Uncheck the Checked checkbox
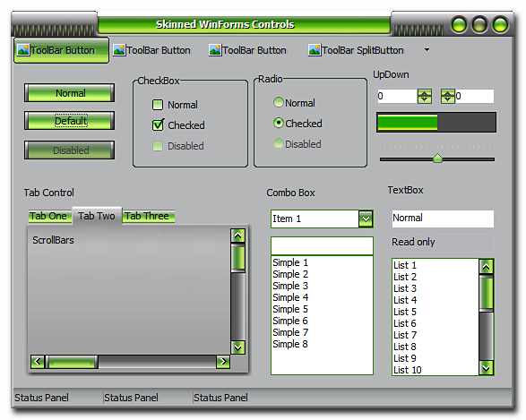Viewport: 526px width, 420px height. pos(158,125)
